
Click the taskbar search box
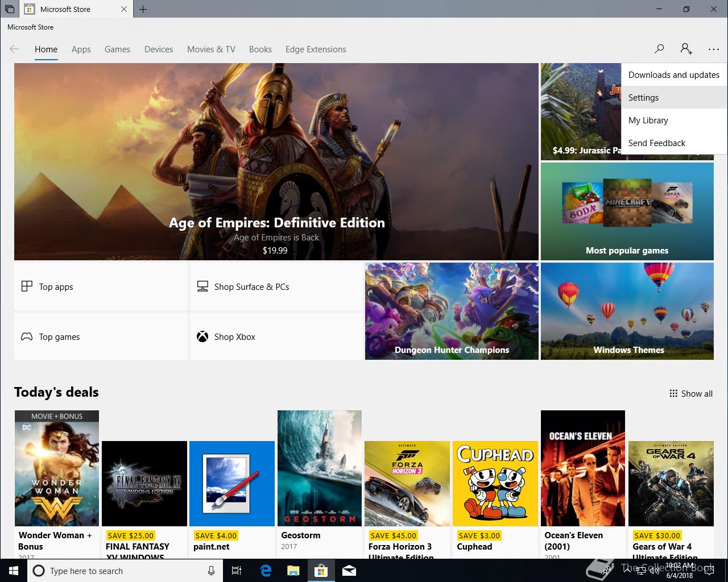point(125,571)
